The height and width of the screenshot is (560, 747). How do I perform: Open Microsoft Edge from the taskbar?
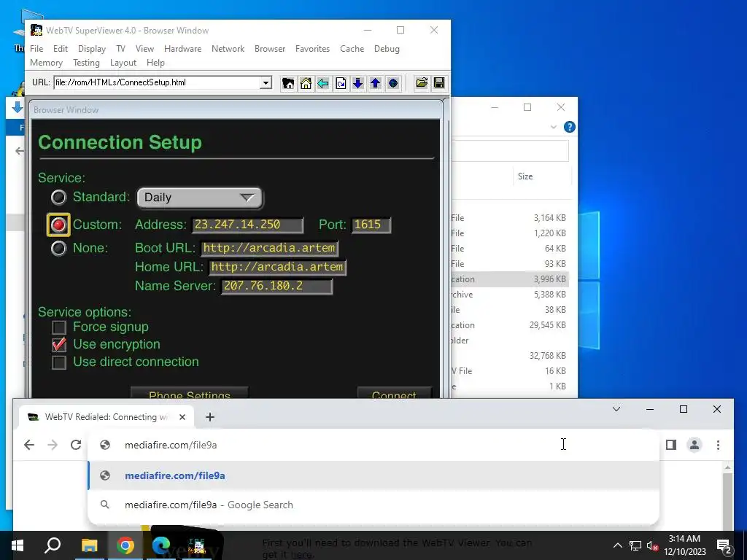pos(161,545)
